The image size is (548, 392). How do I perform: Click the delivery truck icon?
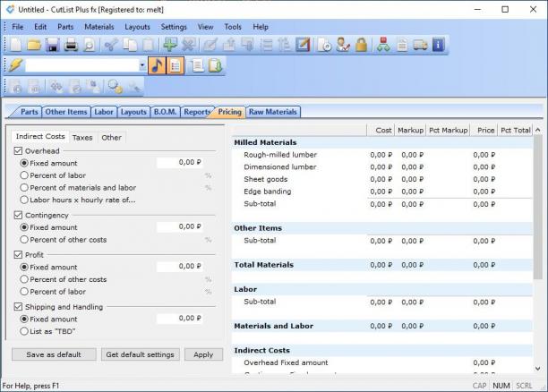point(420,45)
